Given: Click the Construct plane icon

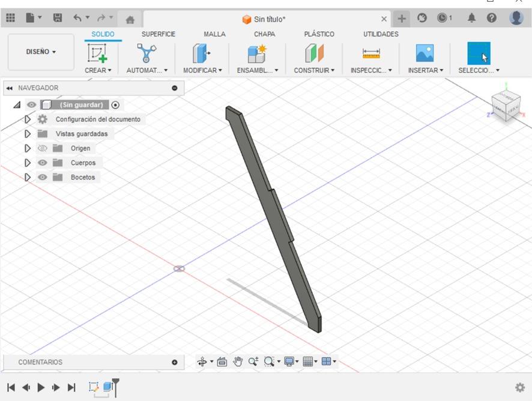Looking at the screenshot, I should click(314, 53).
